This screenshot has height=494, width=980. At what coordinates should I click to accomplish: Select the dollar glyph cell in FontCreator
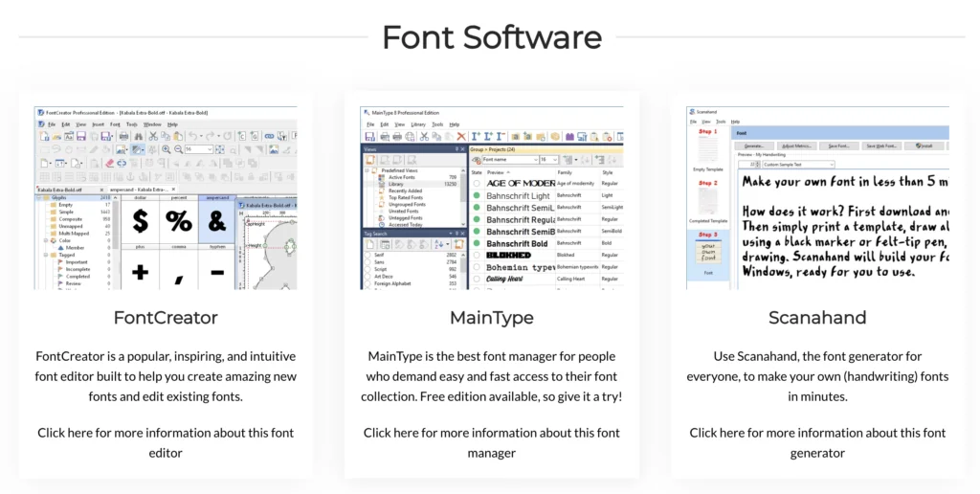tap(140, 221)
